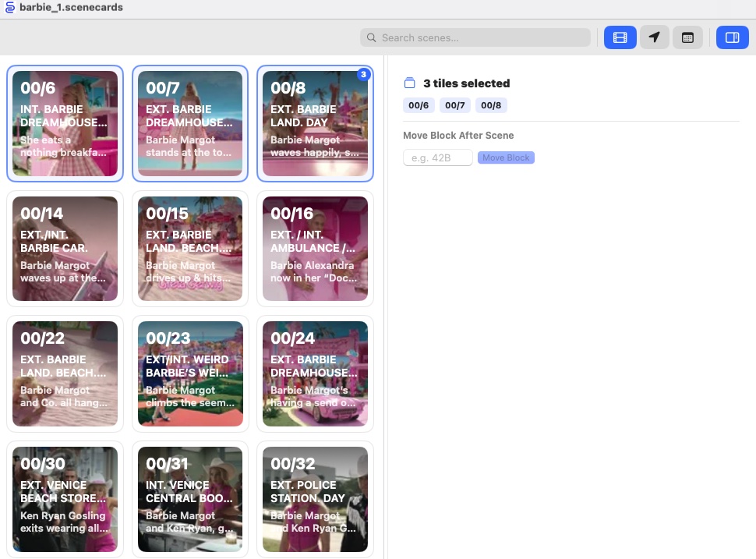This screenshot has height=559, width=756.
Task: Click the 00/8 tag in selection panel
Action: (491, 105)
